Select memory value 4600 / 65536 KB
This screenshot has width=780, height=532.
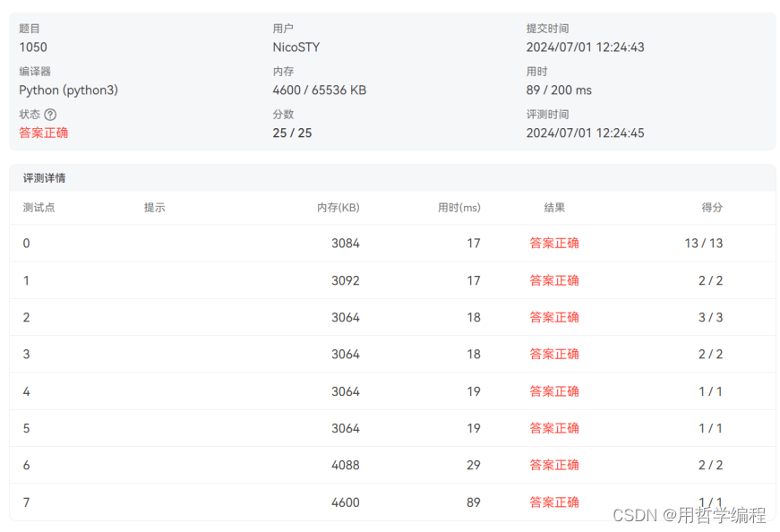(320, 90)
